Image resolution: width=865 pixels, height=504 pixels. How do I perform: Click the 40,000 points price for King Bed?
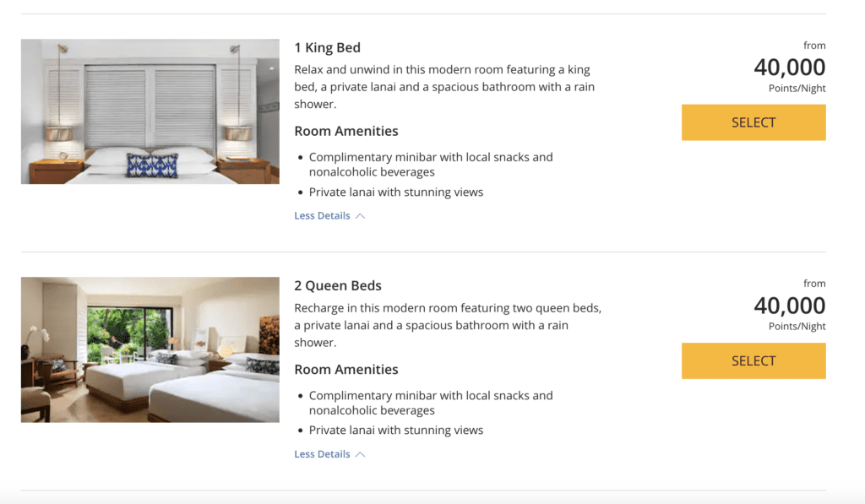tap(789, 68)
